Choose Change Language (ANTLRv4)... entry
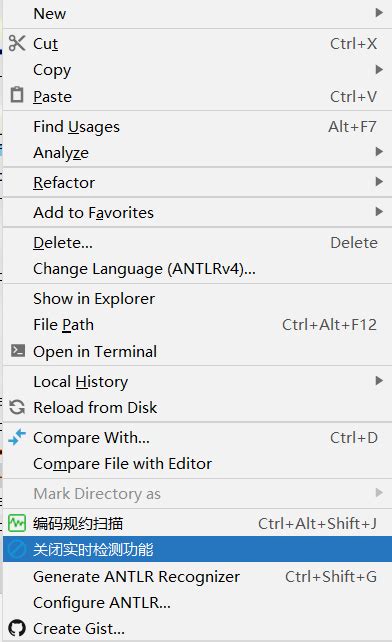Screen dimensions: 392x642 click(197, 269)
